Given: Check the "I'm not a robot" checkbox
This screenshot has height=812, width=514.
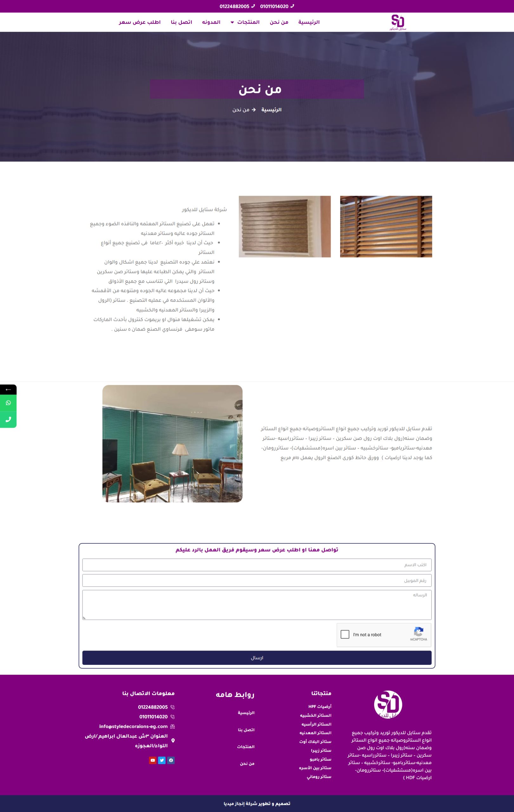Looking at the screenshot, I should tap(345, 634).
